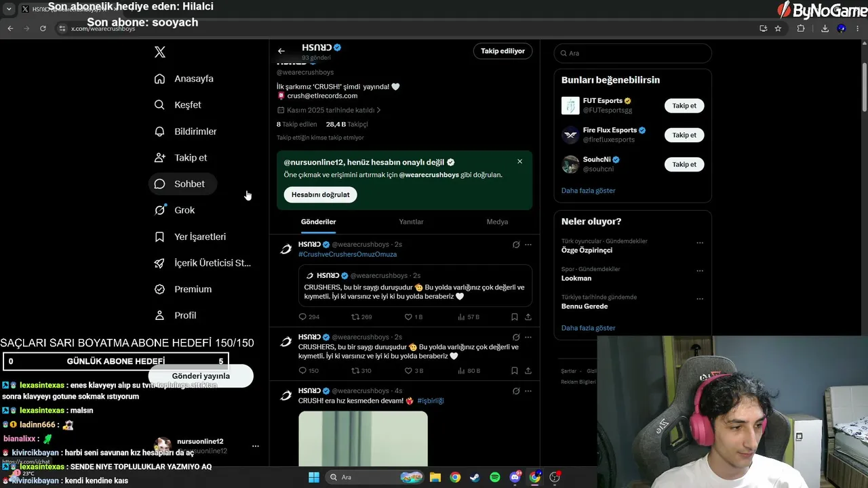Open the #CrushveCrushersOmuzOmuza hashtag
868x488 pixels.
pos(347,254)
